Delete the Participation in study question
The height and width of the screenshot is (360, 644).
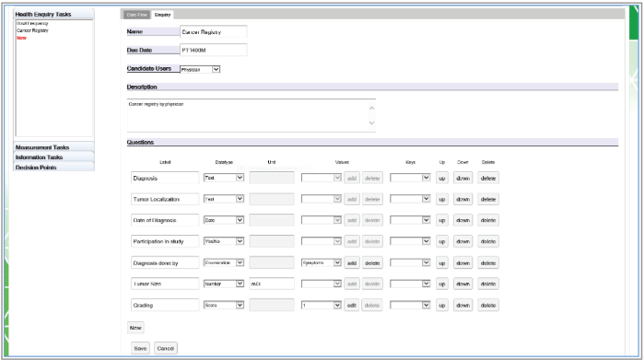(488, 241)
